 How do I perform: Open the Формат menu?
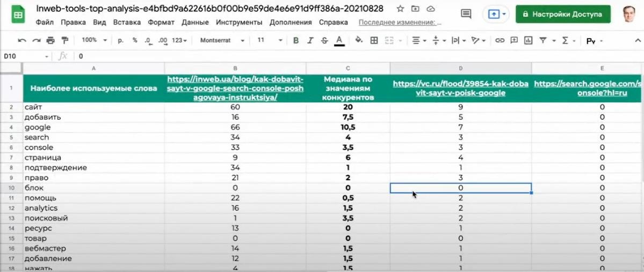pos(161,23)
